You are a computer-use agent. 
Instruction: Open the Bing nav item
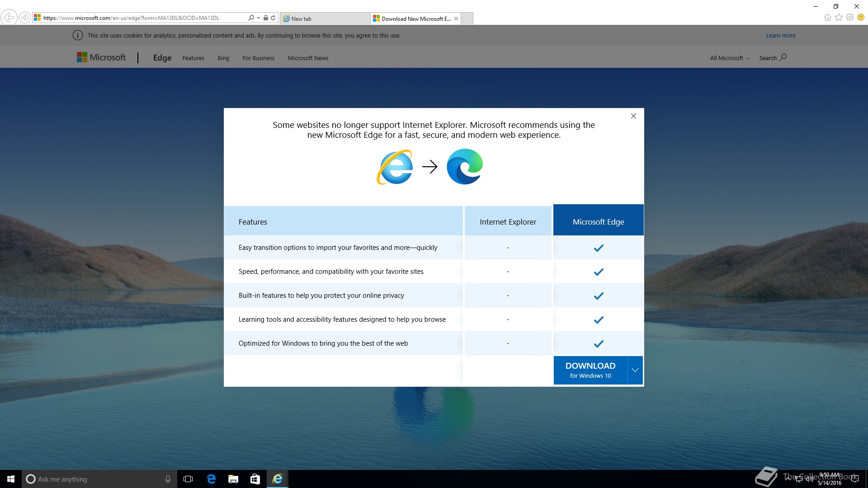point(223,58)
